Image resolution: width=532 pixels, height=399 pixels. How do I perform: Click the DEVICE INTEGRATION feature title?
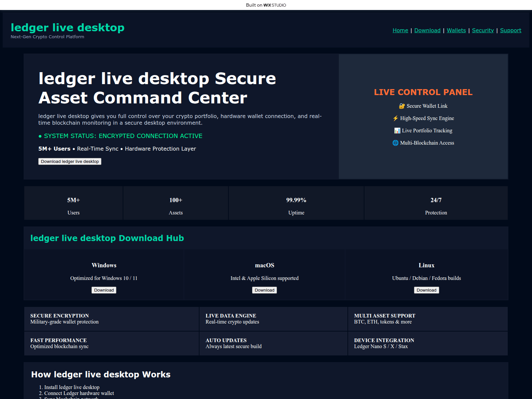click(384, 340)
